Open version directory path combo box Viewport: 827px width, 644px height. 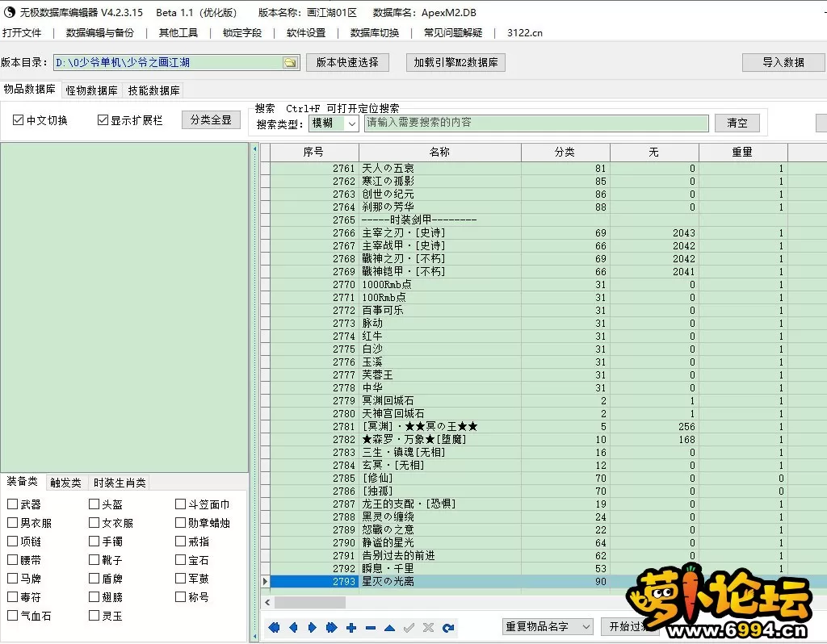(x=177, y=63)
